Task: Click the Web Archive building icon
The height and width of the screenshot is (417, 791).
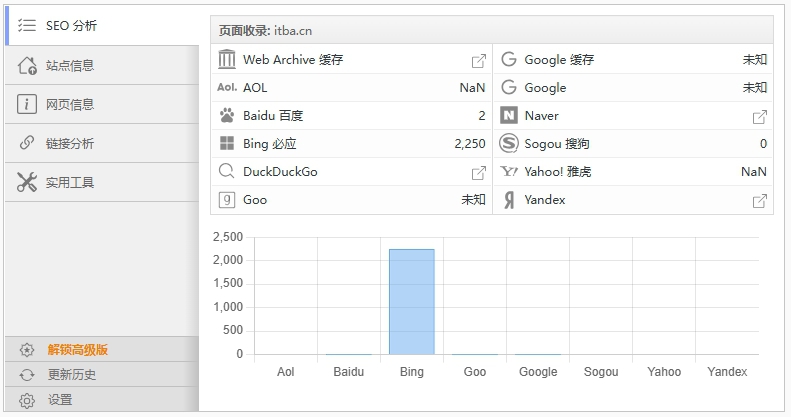Action: (x=227, y=59)
